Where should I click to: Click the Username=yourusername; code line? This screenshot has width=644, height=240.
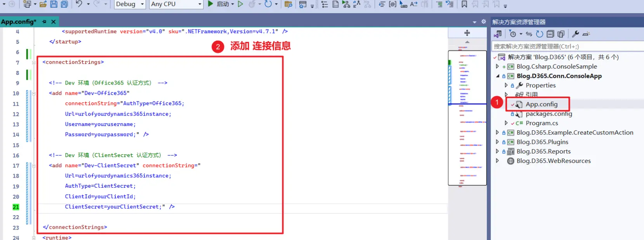pyautogui.click(x=101, y=124)
